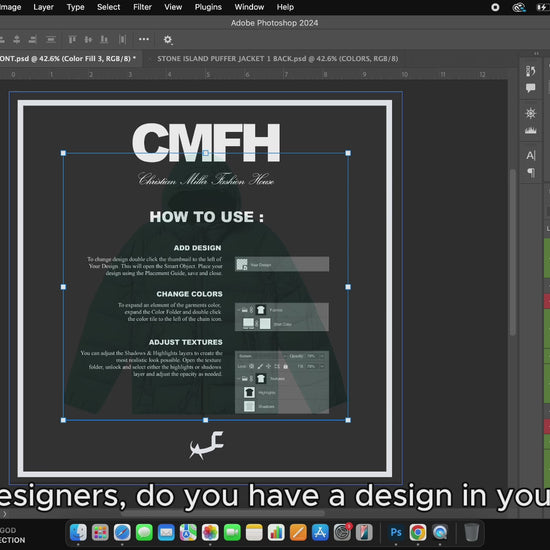550x550 pixels.
Task: Click the left-middle transform handle
Action: (x=63, y=287)
